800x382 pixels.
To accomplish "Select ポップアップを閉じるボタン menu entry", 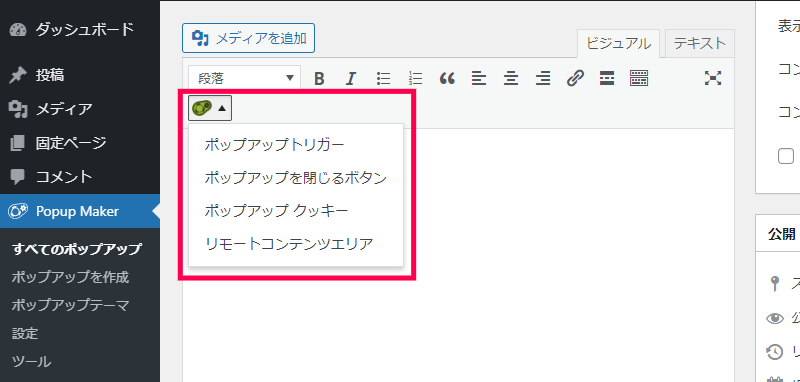I will click(x=295, y=178).
